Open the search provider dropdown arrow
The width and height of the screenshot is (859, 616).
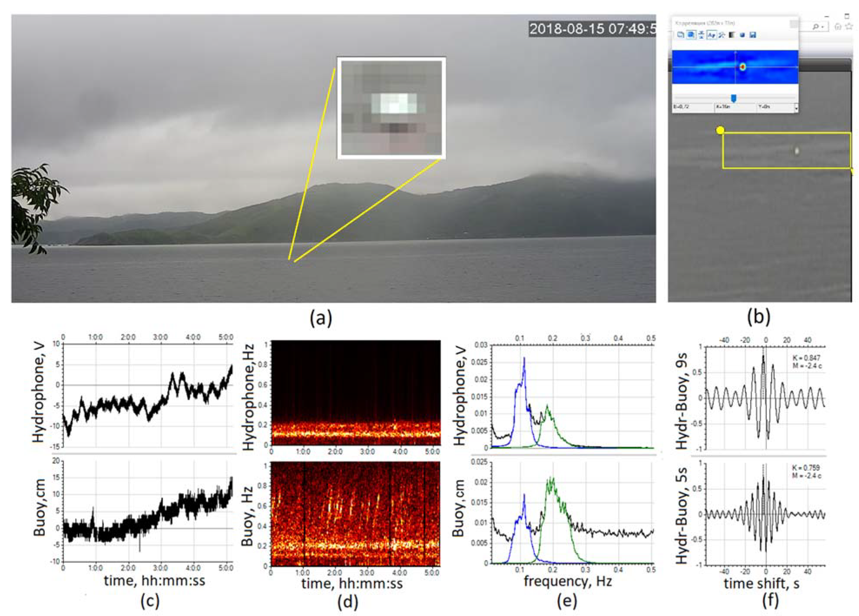(x=823, y=27)
